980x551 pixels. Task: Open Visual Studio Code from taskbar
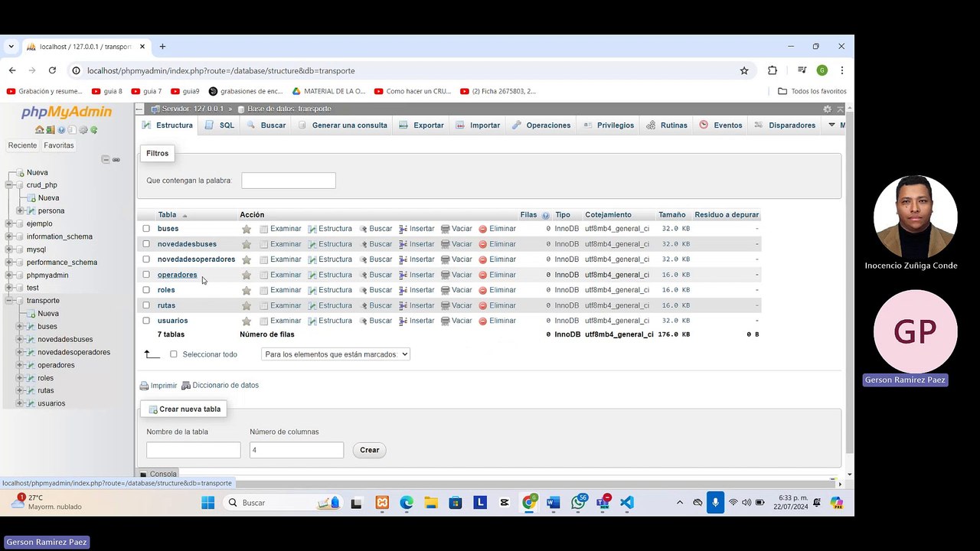(x=627, y=503)
